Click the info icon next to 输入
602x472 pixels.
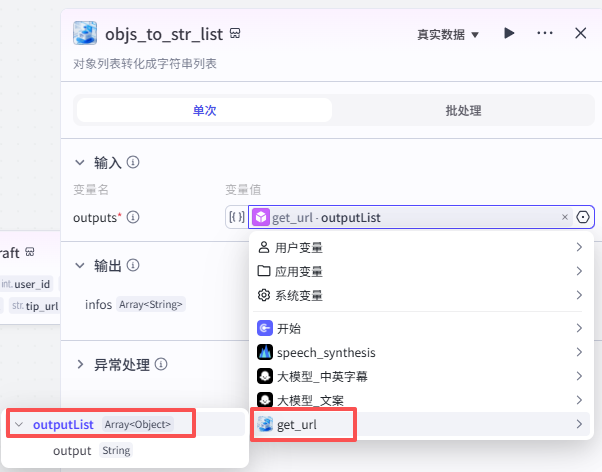[133, 162]
